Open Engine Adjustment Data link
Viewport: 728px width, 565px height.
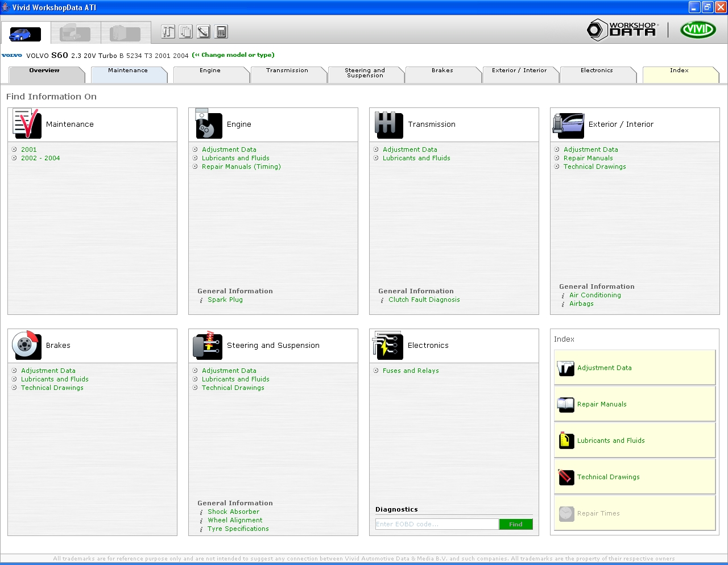point(229,149)
